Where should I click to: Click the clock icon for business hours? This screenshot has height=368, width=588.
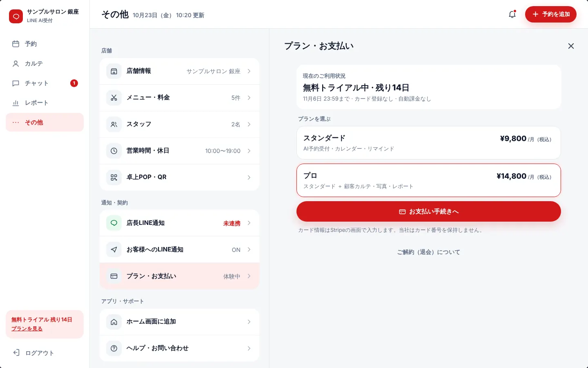point(114,151)
